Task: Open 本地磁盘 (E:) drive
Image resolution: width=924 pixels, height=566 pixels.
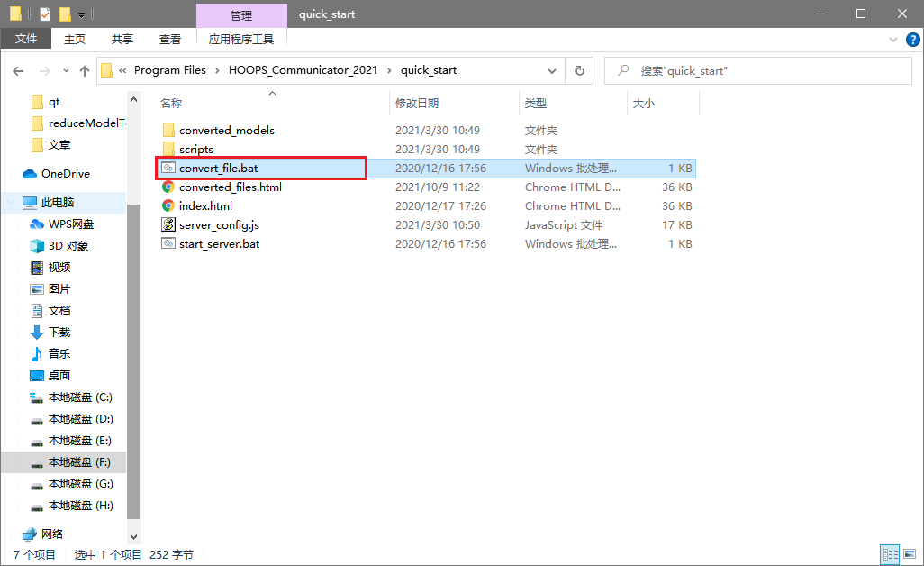Action: (79, 441)
